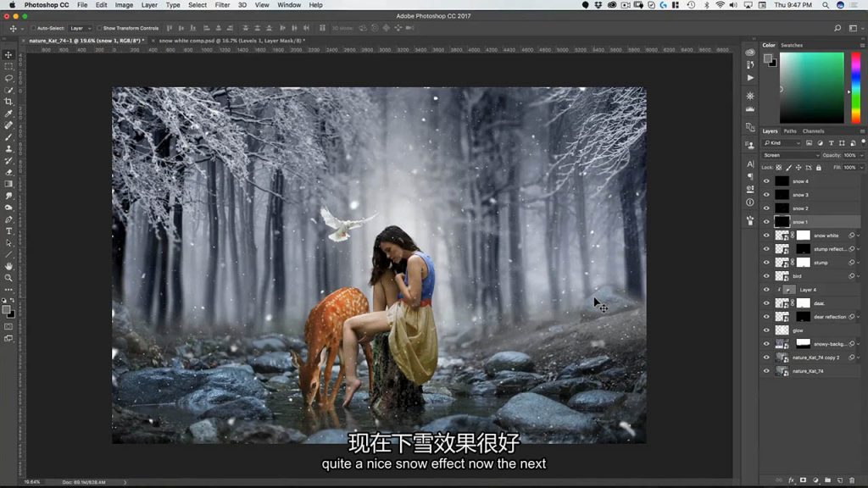868x488 pixels.
Task: Click the hue spectrum slider
Action: (x=855, y=87)
